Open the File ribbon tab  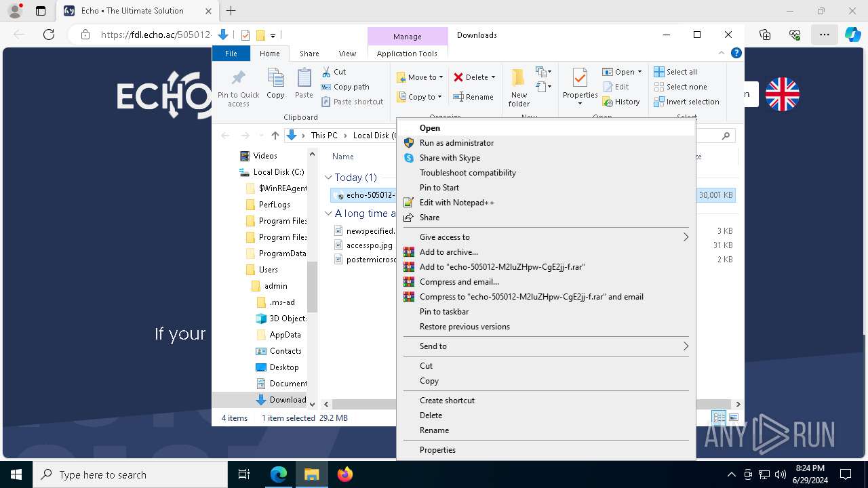231,54
